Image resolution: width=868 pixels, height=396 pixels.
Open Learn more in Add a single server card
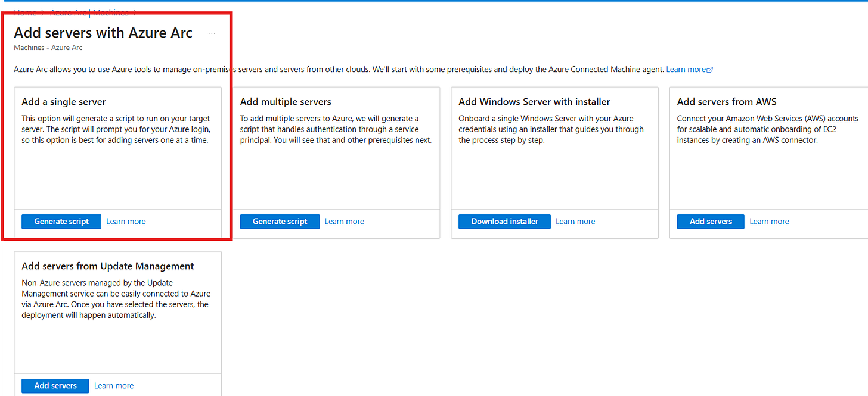point(126,222)
